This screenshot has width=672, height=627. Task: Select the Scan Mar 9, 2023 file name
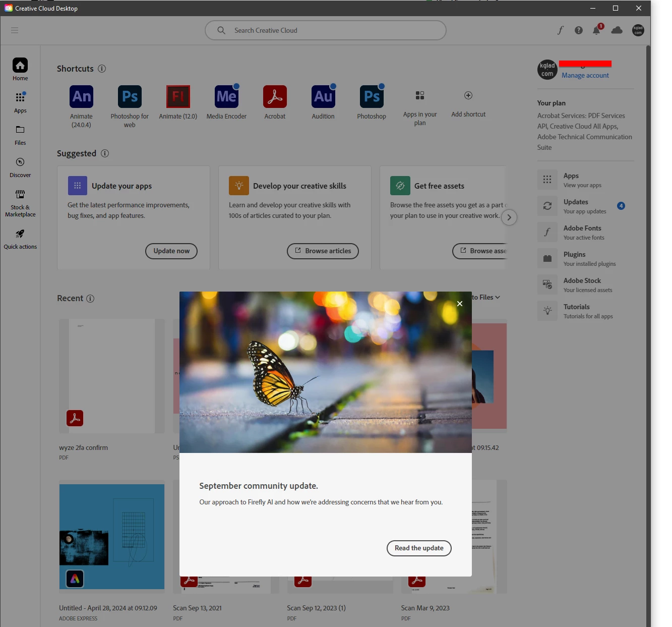click(425, 608)
